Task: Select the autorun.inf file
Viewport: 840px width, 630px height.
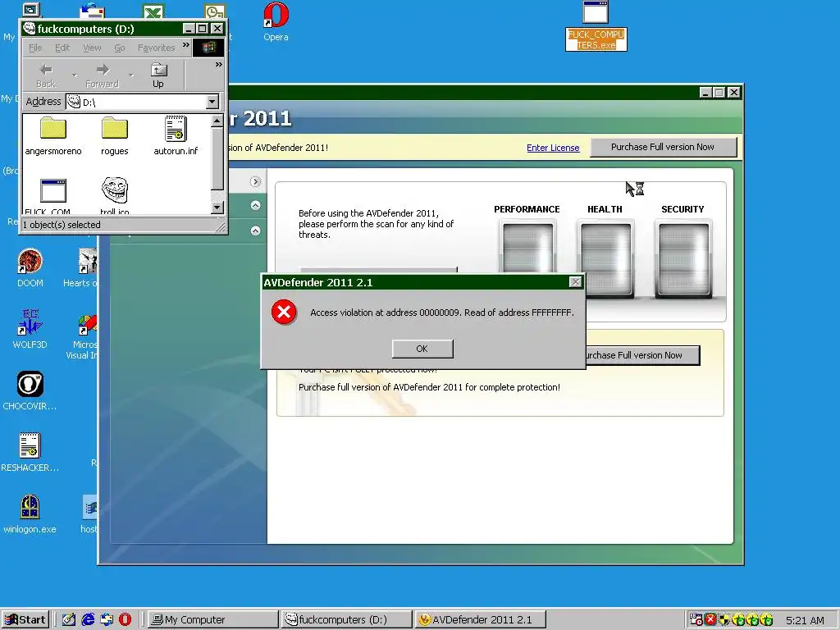Action: 176,136
